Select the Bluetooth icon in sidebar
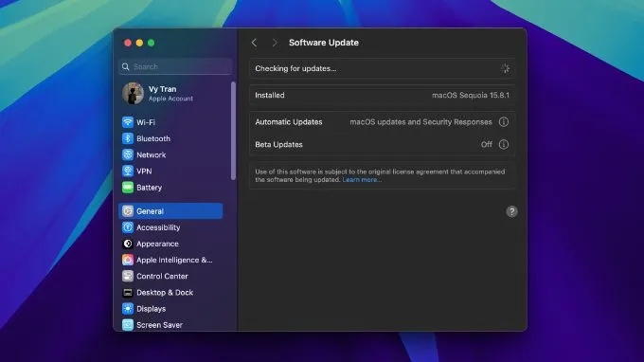Viewport: 644px width, 362px height. pos(128,138)
